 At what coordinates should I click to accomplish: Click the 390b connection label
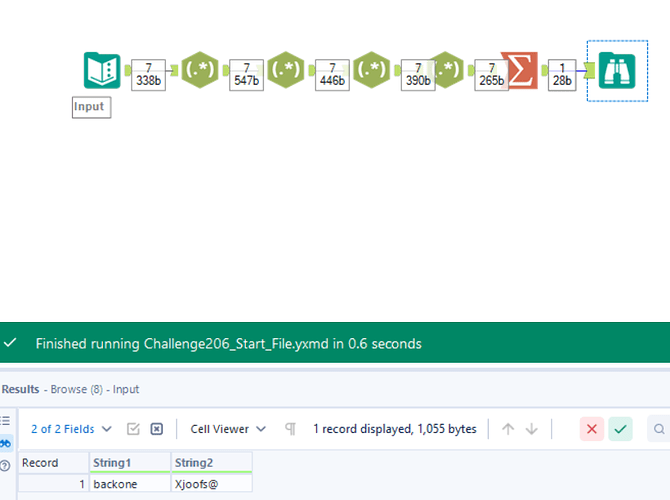tap(418, 75)
